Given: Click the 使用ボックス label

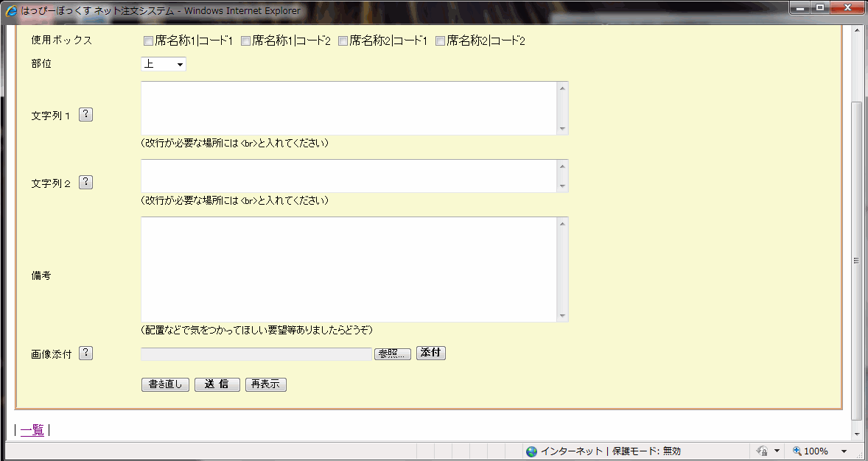Looking at the screenshot, I should (61, 41).
